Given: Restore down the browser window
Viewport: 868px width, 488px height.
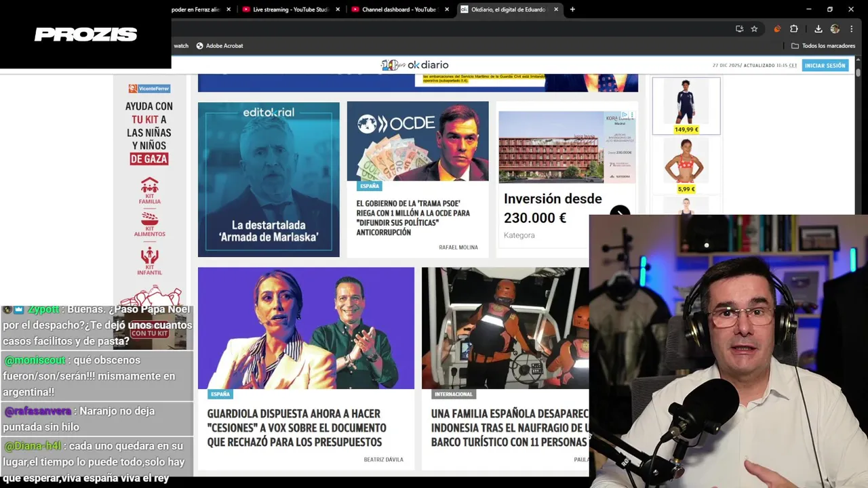Looking at the screenshot, I should [x=829, y=9].
